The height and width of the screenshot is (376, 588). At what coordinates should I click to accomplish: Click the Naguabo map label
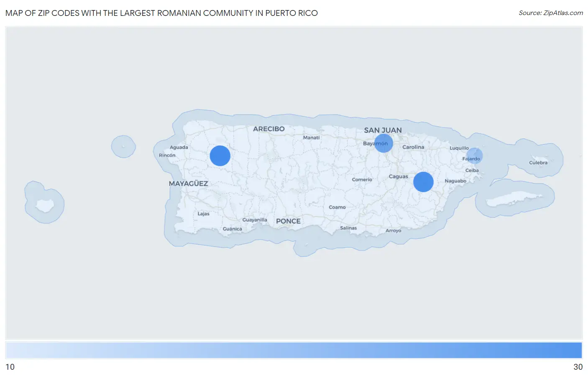(455, 181)
